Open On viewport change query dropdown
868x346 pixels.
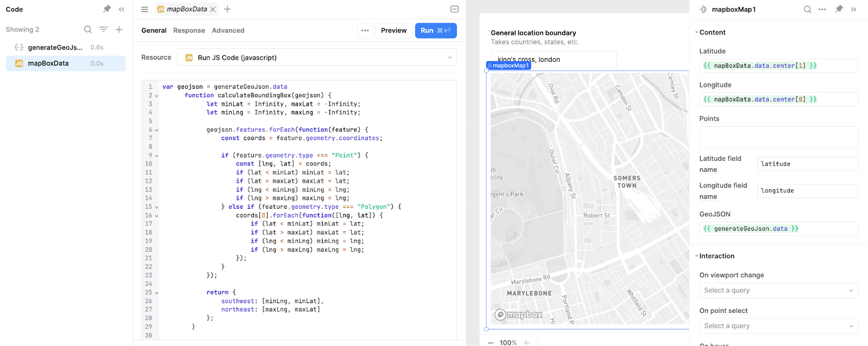point(778,290)
